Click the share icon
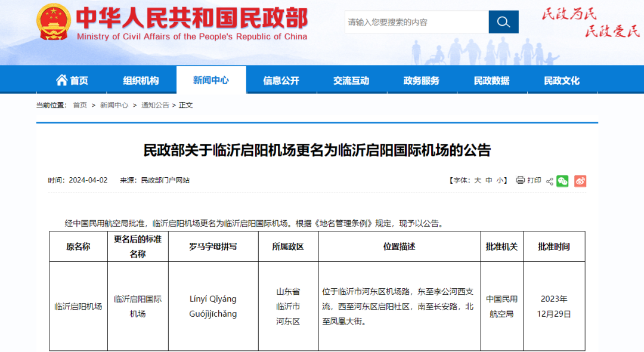Image resolution: width=644 pixels, height=352 pixels. coord(549,181)
